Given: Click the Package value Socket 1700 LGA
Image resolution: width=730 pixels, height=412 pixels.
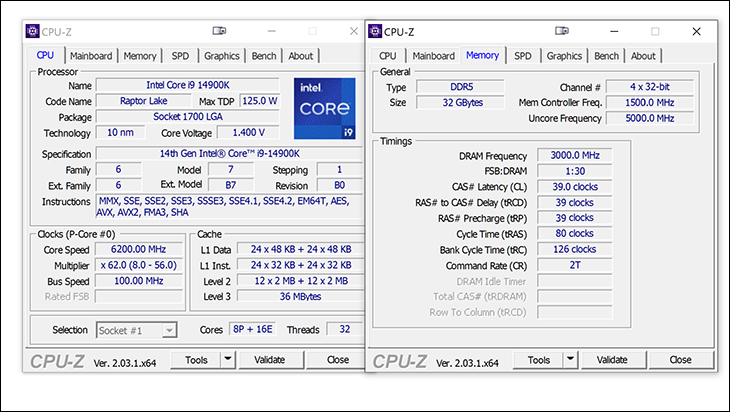Looking at the screenshot, I should click(188, 117).
